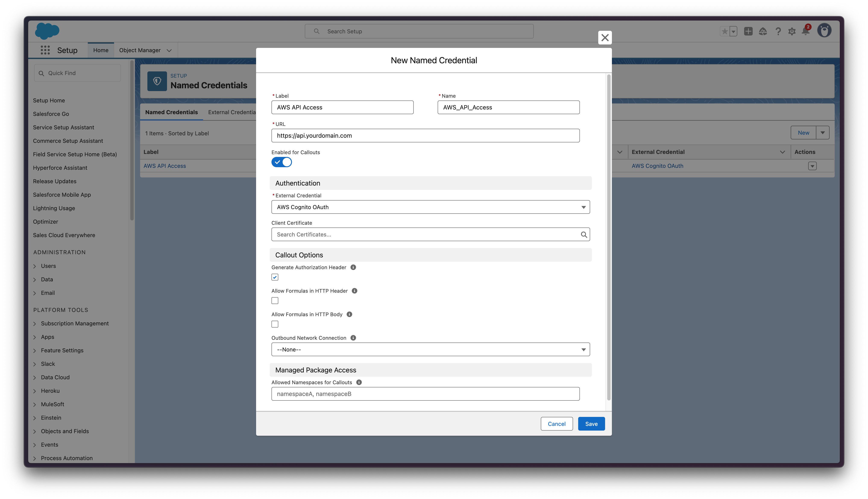Click the Salesforce cloud logo

(x=47, y=31)
